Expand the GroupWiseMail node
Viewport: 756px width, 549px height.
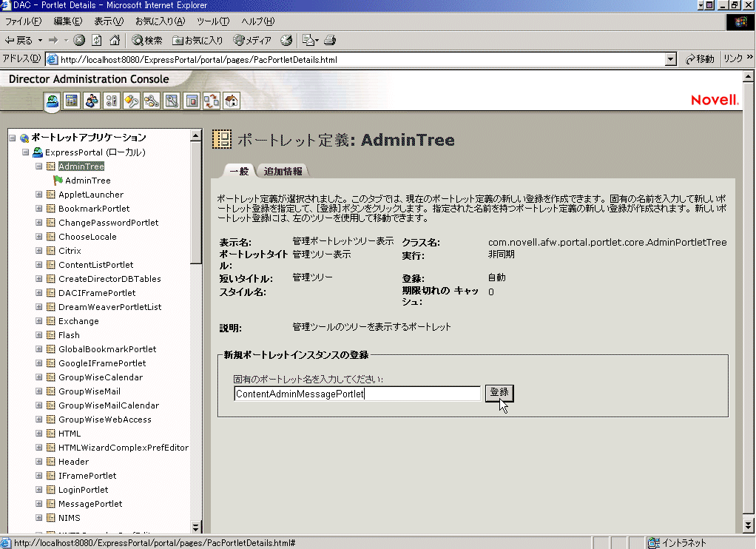coord(39,391)
